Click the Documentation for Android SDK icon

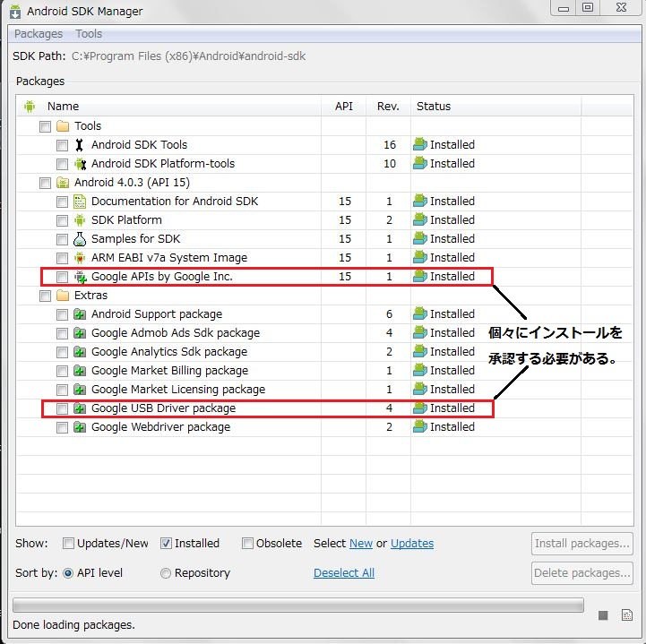(x=80, y=202)
